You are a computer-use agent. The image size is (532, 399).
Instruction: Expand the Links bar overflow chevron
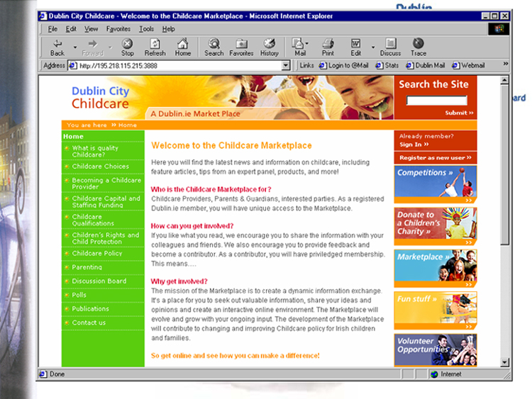click(506, 64)
